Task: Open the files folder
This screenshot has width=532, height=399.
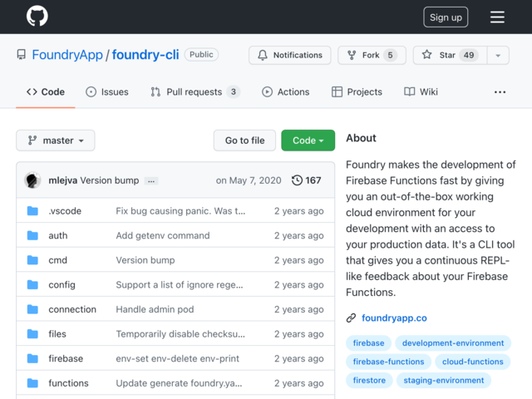Action: pos(57,334)
